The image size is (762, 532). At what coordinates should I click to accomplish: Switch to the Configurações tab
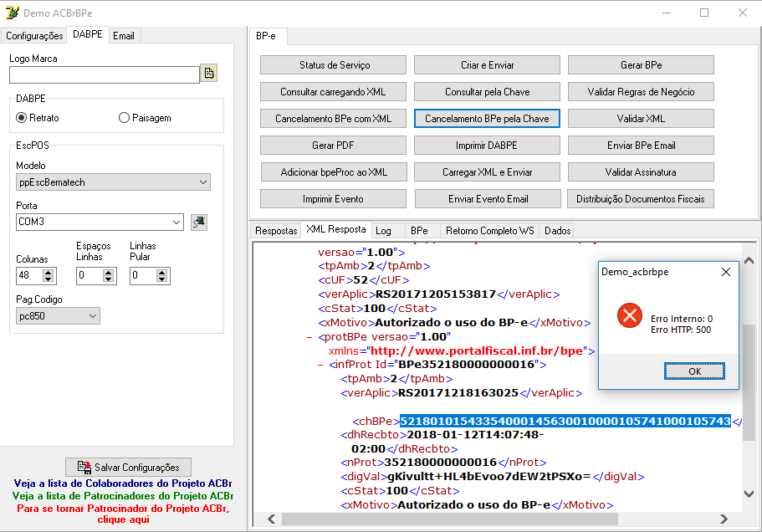[x=34, y=36]
